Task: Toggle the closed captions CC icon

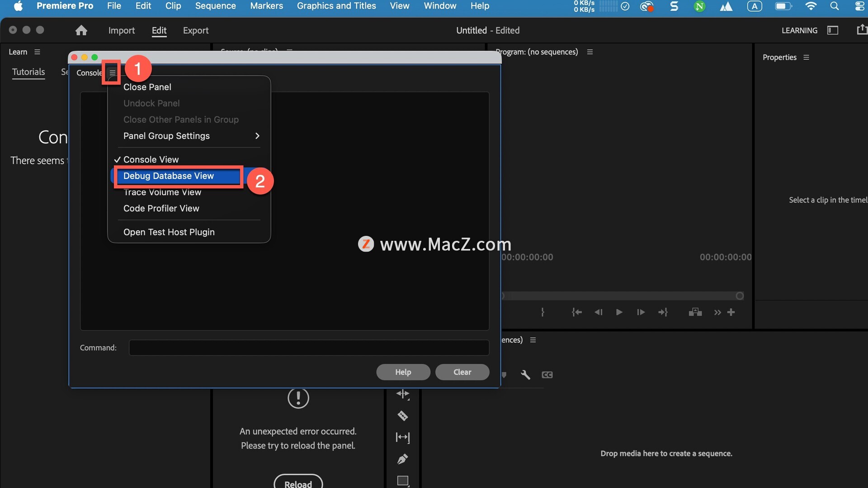Action: point(547,375)
